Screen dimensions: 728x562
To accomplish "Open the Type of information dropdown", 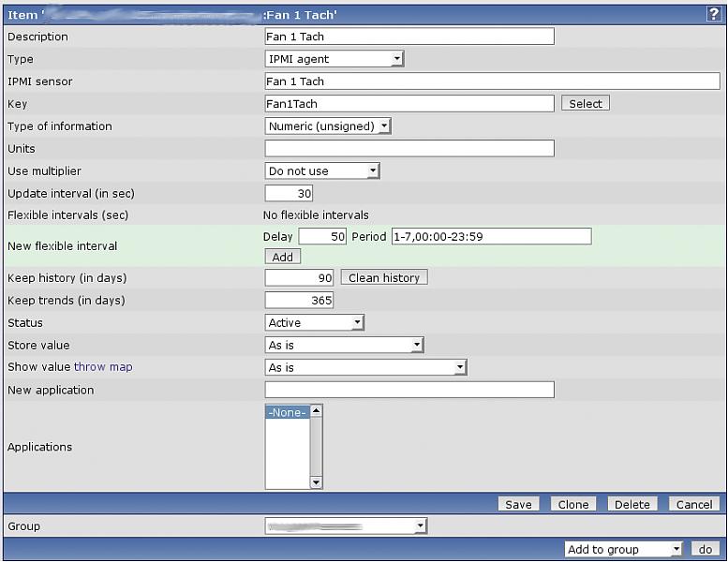I will click(x=328, y=126).
